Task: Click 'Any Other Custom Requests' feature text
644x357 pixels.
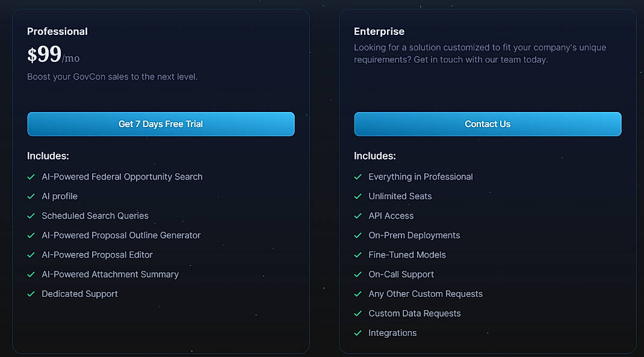Action: (x=426, y=294)
